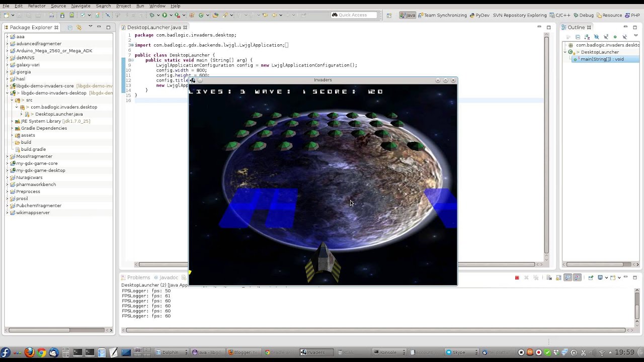Open the Refactor menu
This screenshot has width=644, height=362.
[x=37, y=6]
